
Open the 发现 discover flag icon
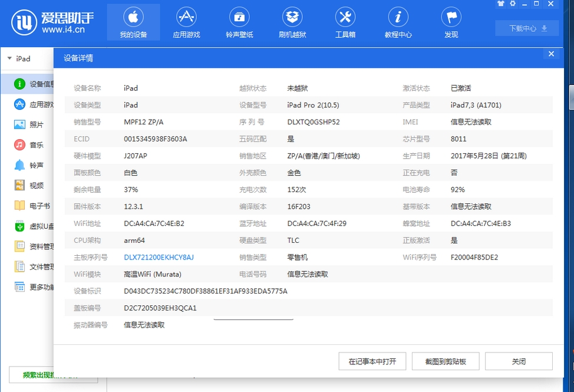(451, 17)
